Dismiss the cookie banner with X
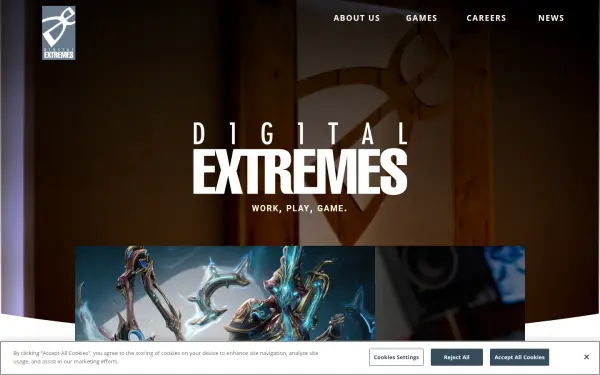Screen dimensions: 600x375 pos(586,357)
